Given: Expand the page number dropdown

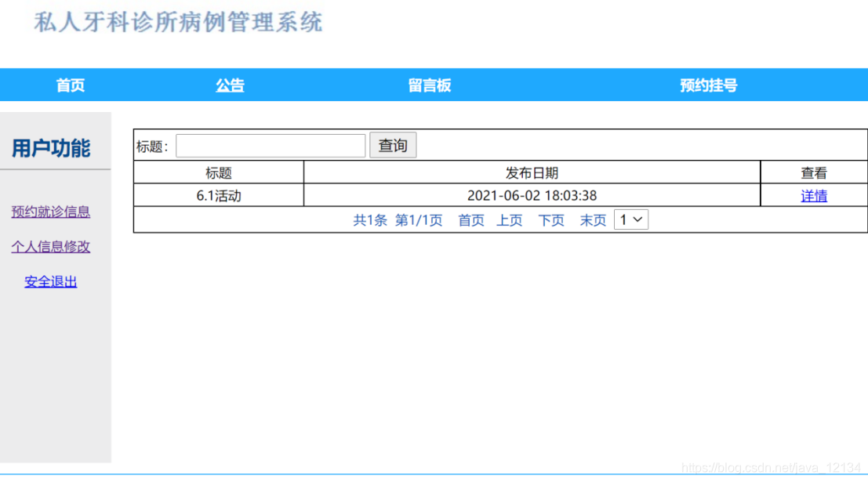Looking at the screenshot, I should 631,219.
